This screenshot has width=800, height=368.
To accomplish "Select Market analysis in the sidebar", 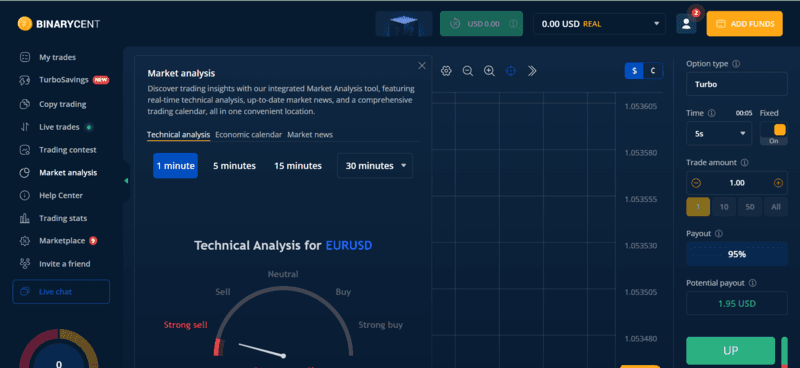I will (68, 173).
